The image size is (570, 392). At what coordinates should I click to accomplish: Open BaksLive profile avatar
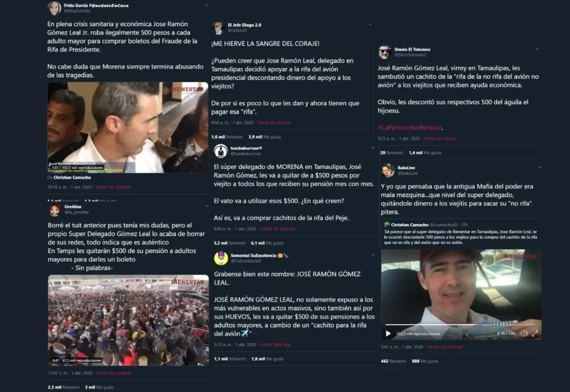tap(388, 170)
